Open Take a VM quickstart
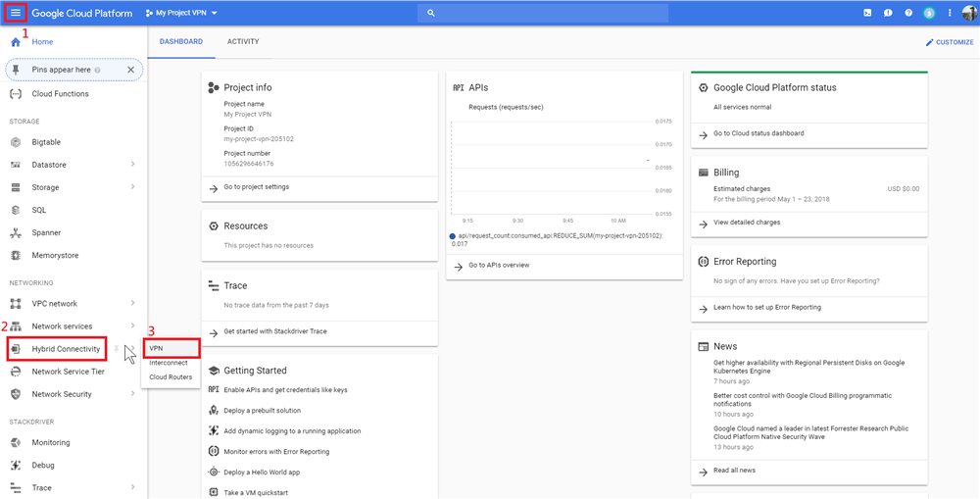Viewport: 980px width, 499px height. point(256,493)
